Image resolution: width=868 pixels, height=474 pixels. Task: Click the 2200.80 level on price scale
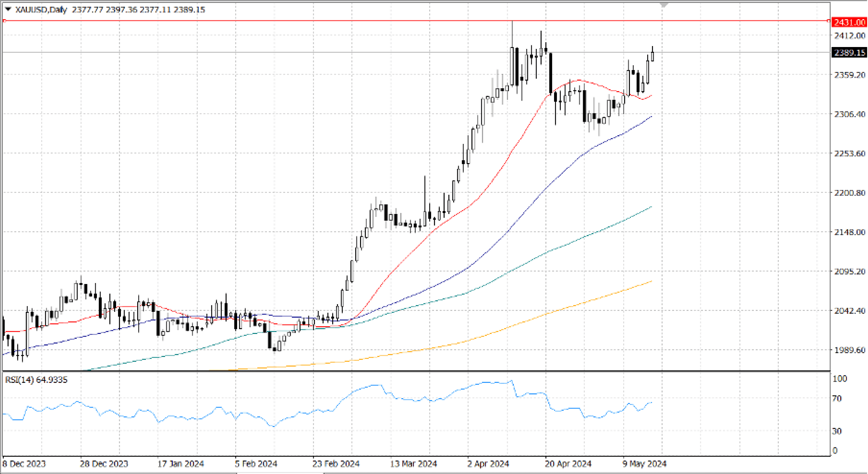(849, 193)
